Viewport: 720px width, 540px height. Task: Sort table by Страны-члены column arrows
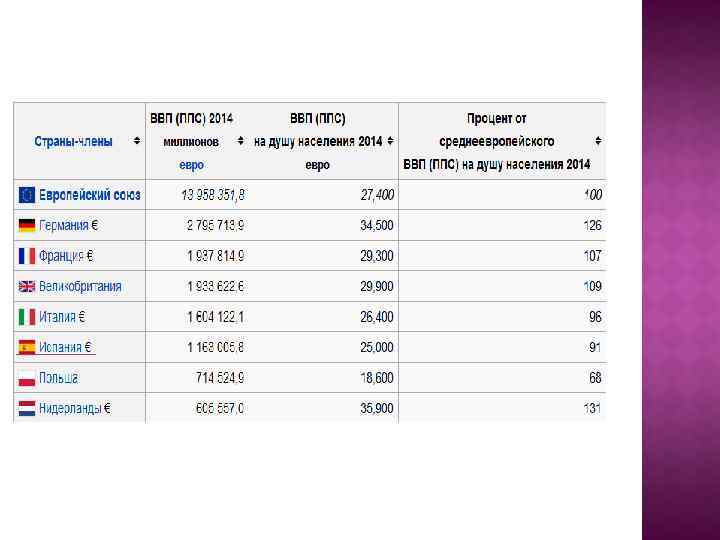tap(137, 142)
